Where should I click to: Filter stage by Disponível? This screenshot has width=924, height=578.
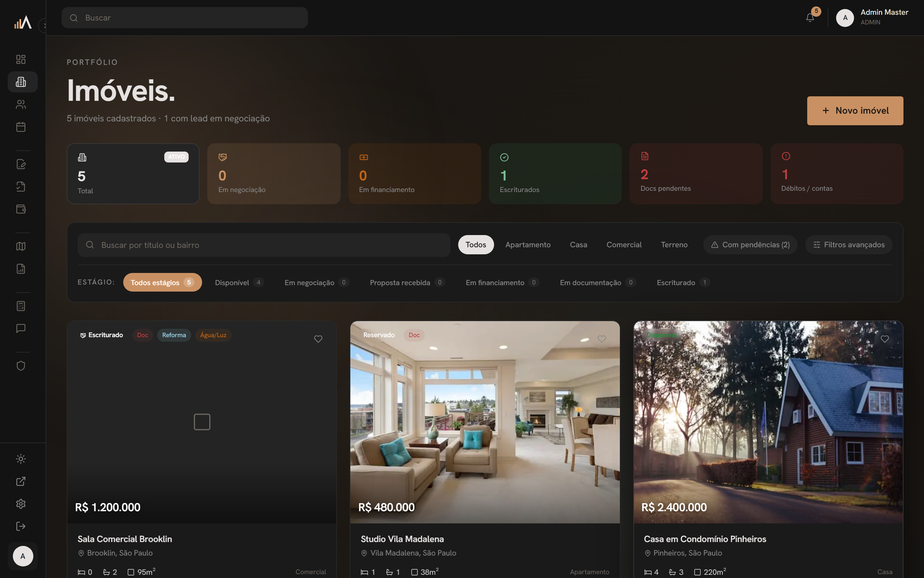(239, 283)
